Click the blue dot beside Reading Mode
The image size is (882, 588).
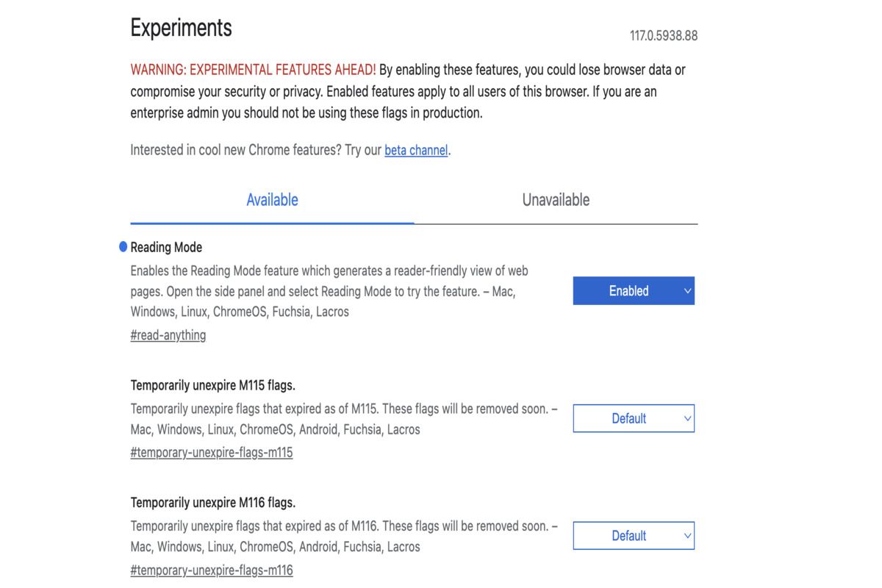tap(123, 248)
